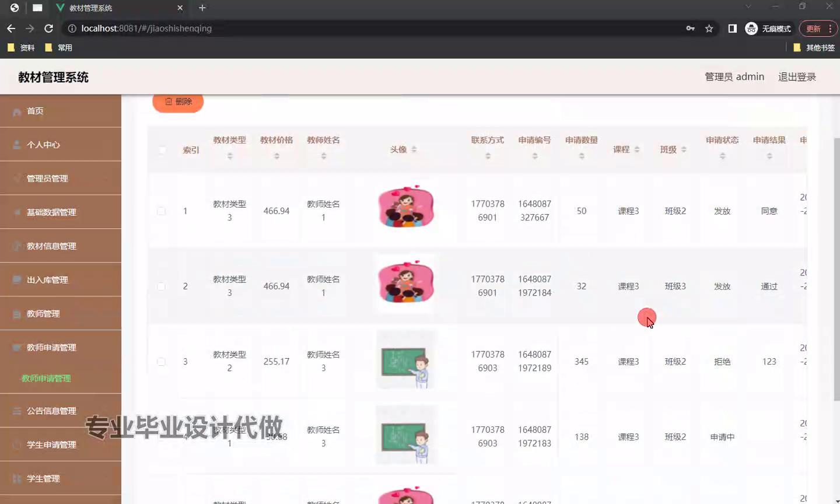Open row 2 avatar thumbnail
The image size is (840, 504).
(x=406, y=283)
